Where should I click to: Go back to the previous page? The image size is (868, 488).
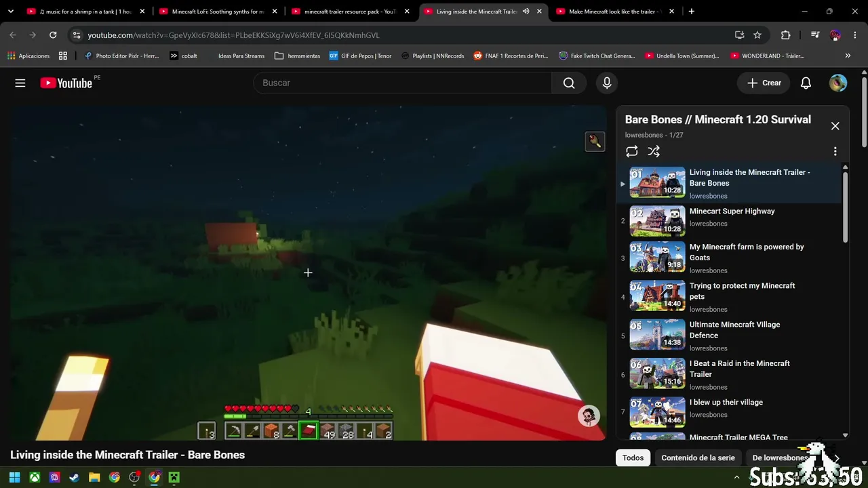13,35
